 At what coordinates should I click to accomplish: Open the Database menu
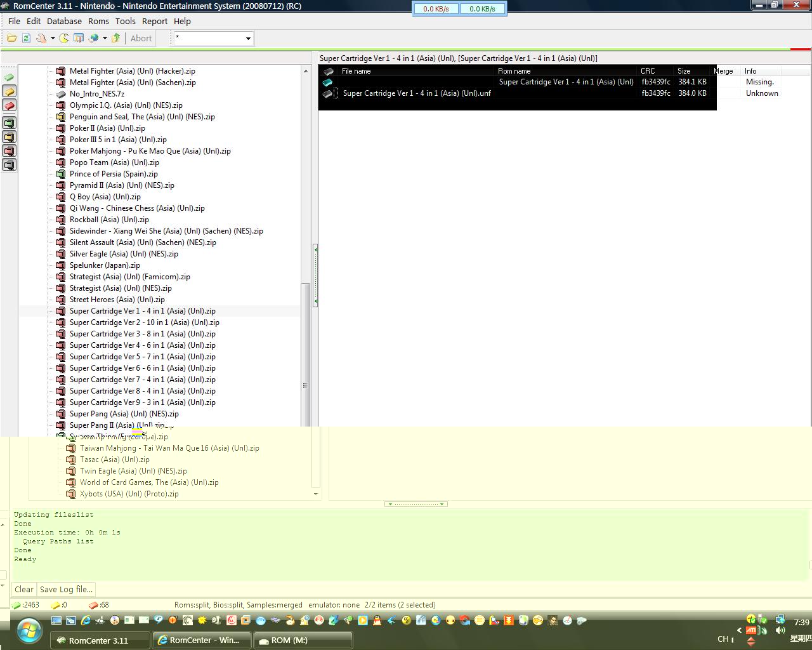pyautogui.click(x=64, y=21)
